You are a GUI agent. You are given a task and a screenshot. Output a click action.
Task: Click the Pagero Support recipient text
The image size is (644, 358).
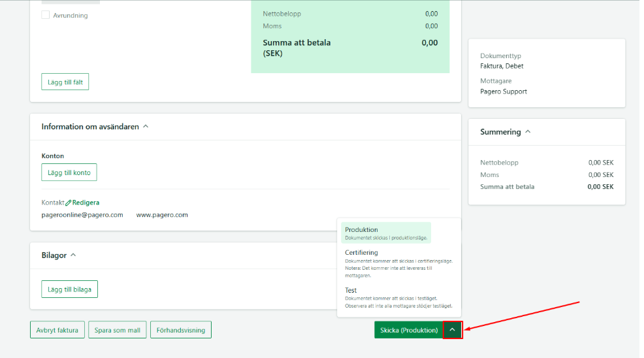(503, 91)
